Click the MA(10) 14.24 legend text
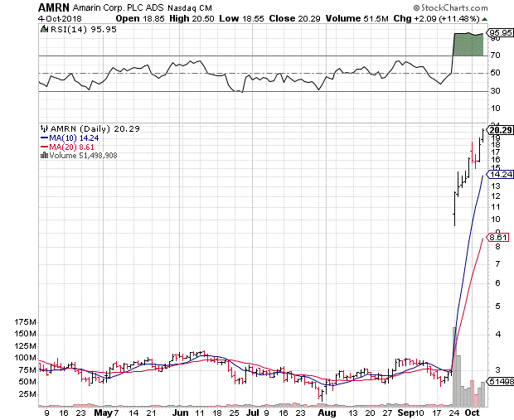 (74, 138)
